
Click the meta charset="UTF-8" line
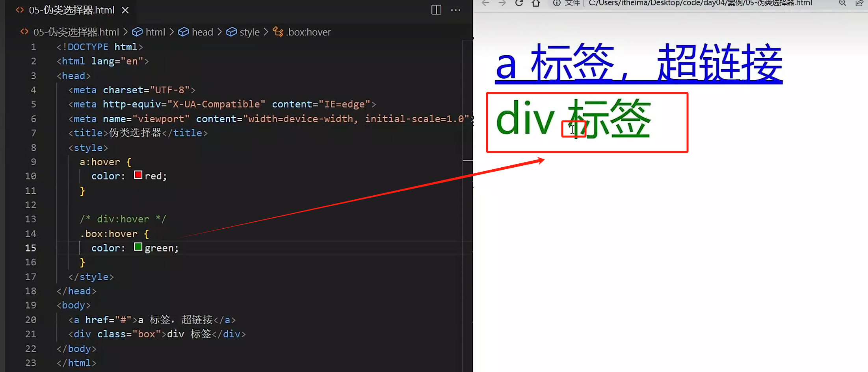pos(132,90)
